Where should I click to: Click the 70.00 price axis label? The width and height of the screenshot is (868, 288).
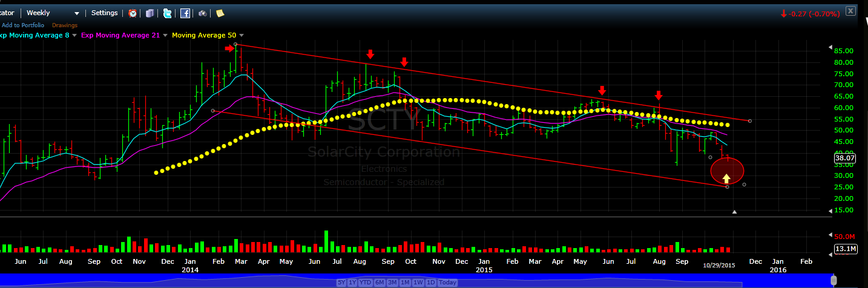click(843, 85)
